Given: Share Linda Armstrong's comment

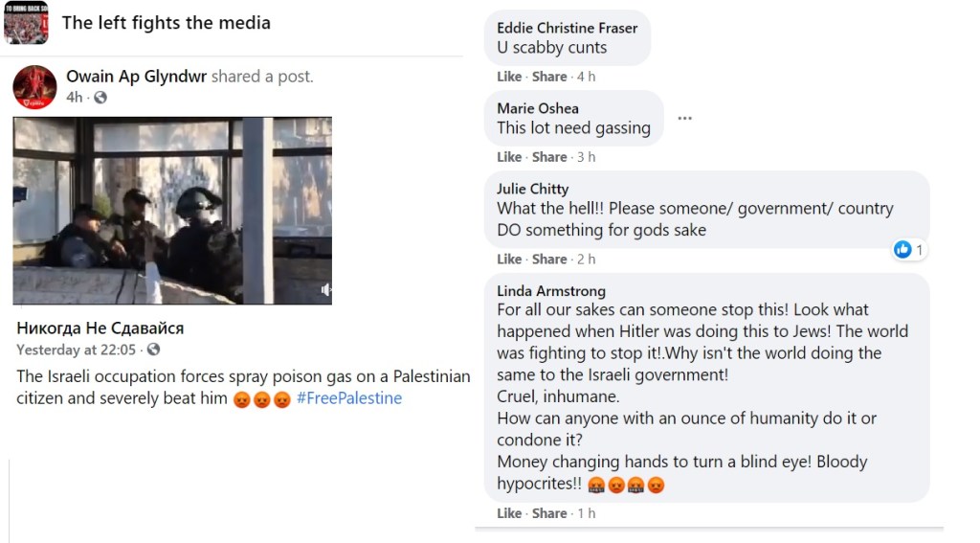Looking at the screenshot, I should (x=549, y=513).
